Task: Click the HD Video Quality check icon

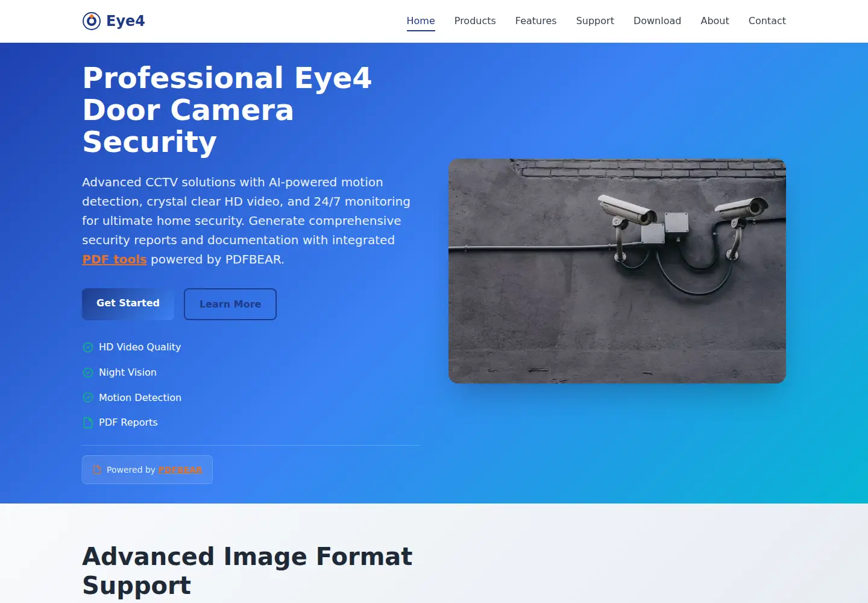Action: [88, 347]
